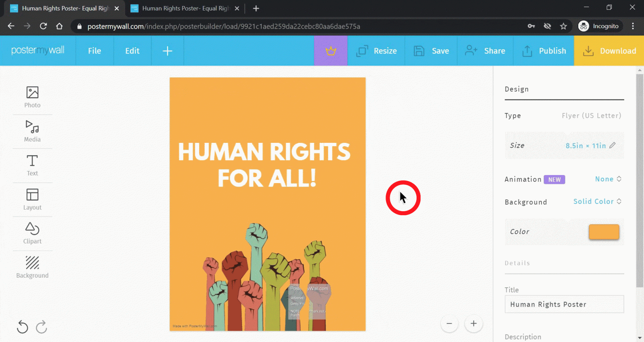Open the Clipart tool
Image resolution: width=644 pixels, height=342 pixels.
click(x=32, y=233)
